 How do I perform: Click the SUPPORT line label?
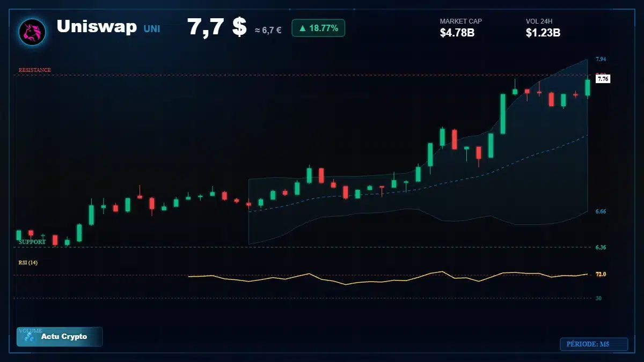pos(32,242)
